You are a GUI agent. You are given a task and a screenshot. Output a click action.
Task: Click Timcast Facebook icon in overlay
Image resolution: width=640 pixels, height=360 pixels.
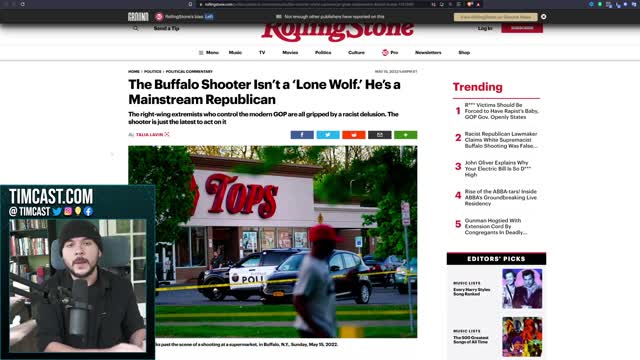pyautogui.click(x=88, y=211)
